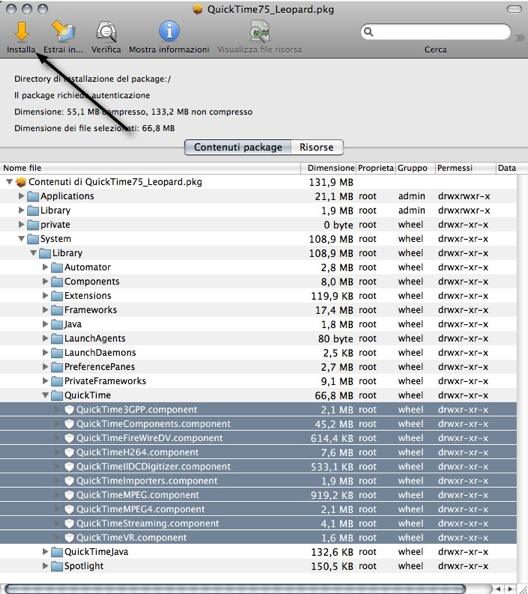
Task: Expand the Java folder triangle
Action: point(45,324)
